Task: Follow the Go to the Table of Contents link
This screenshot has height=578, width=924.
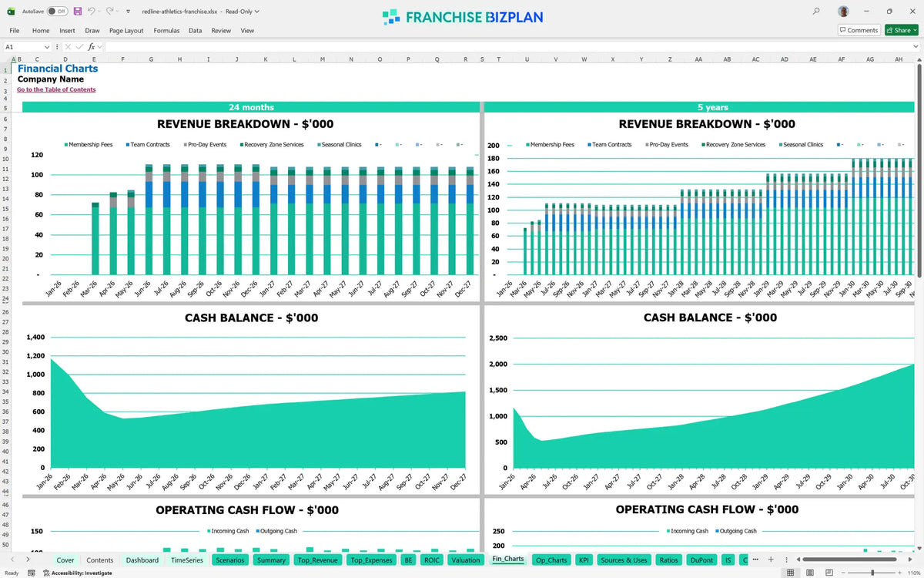Action: click(56, 89)
